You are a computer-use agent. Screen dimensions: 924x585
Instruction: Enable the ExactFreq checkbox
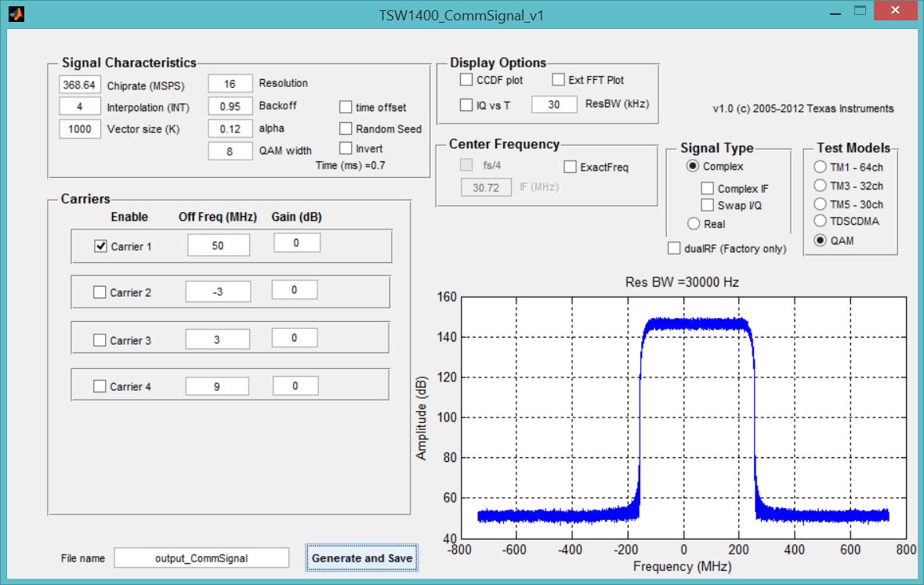570,167
